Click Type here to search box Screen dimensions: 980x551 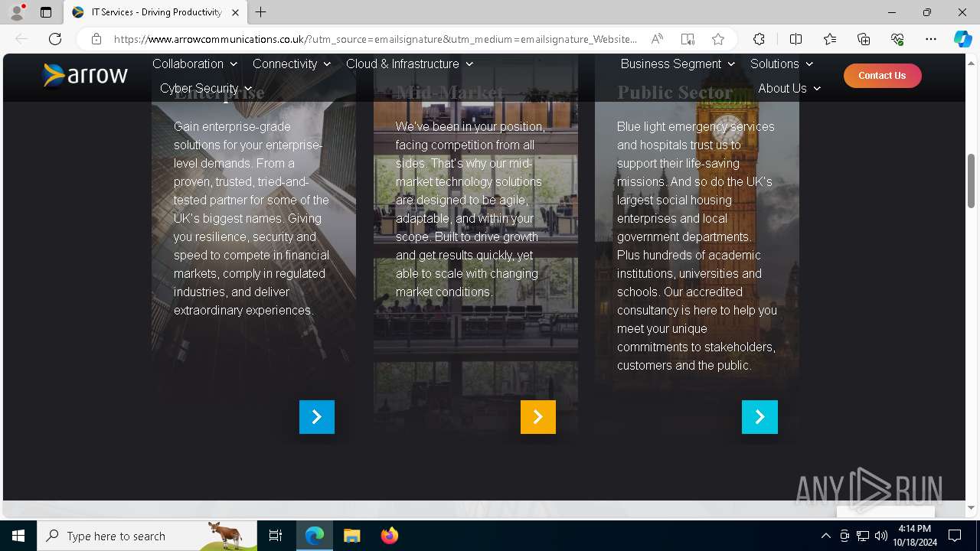click(x=147, y=536)
